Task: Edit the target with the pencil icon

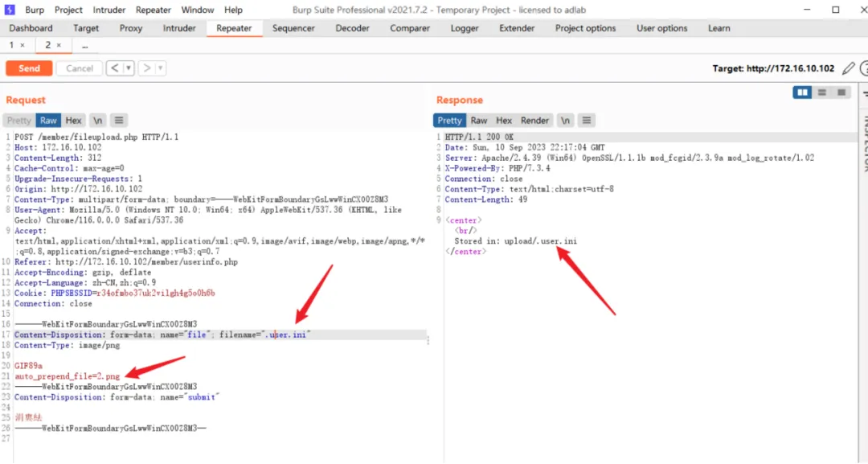Action: (x=848, y=68)
